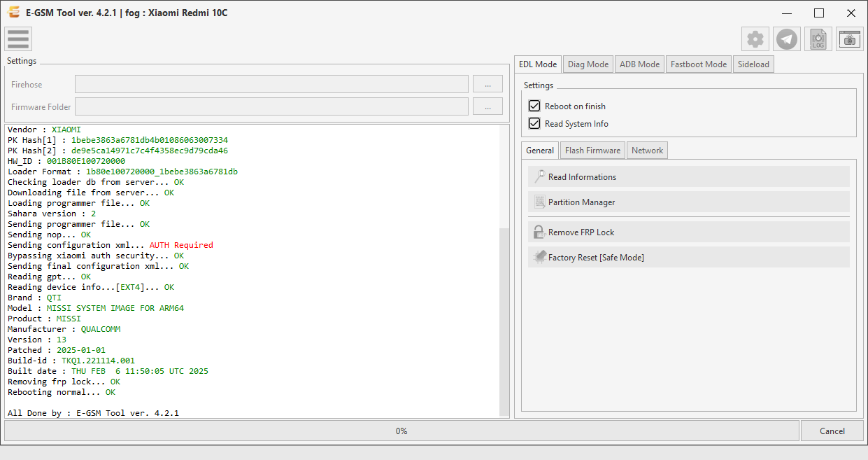The height and width of the screenshot is (460, 868).
Task: Click 'Sending programmer file... OK' line
Action: (x=78, y=224)
